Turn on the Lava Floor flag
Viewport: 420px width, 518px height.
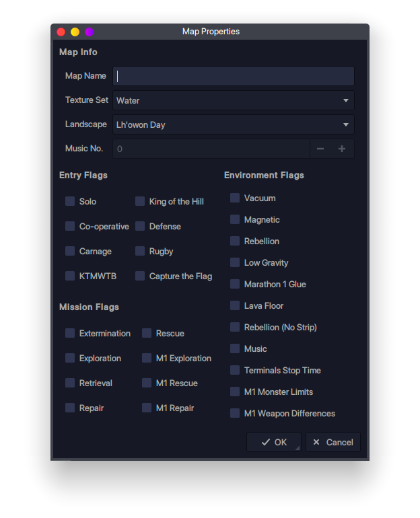click(x=235, y=305)
